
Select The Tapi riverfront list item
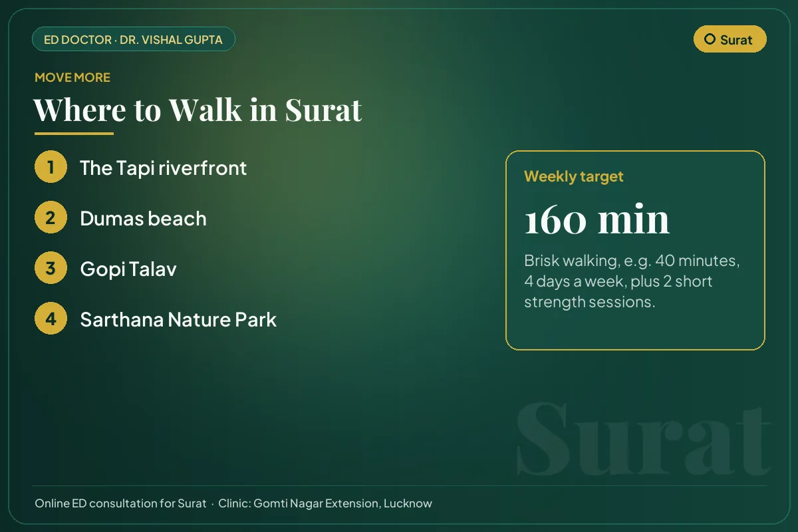163,168
